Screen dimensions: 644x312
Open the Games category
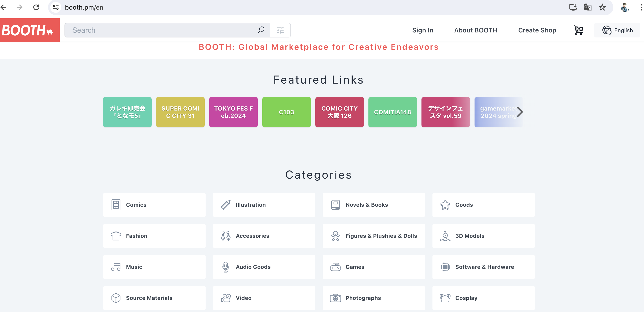(374, 267)
